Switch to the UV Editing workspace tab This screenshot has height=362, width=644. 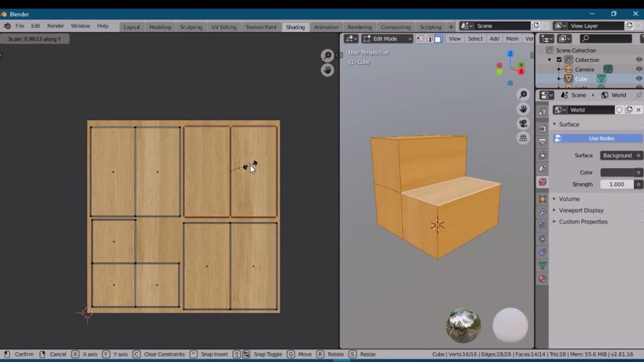[x=224, y=27]
